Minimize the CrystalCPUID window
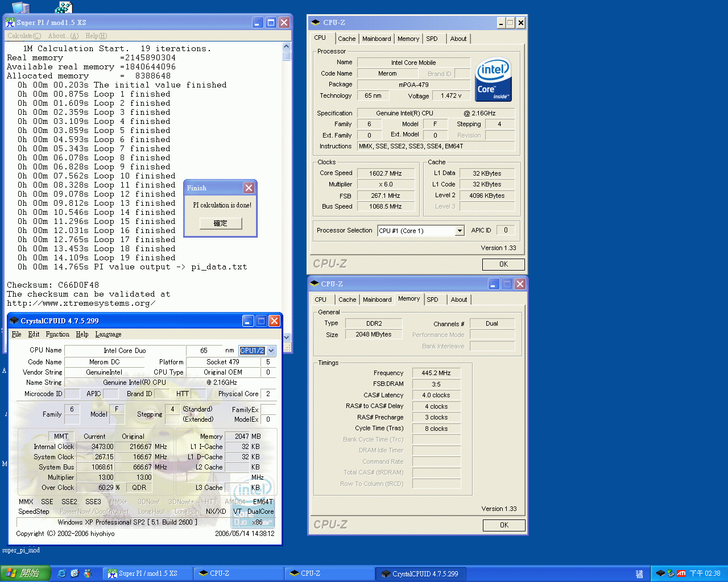This screenshot has width=728, height=582. 248,321
